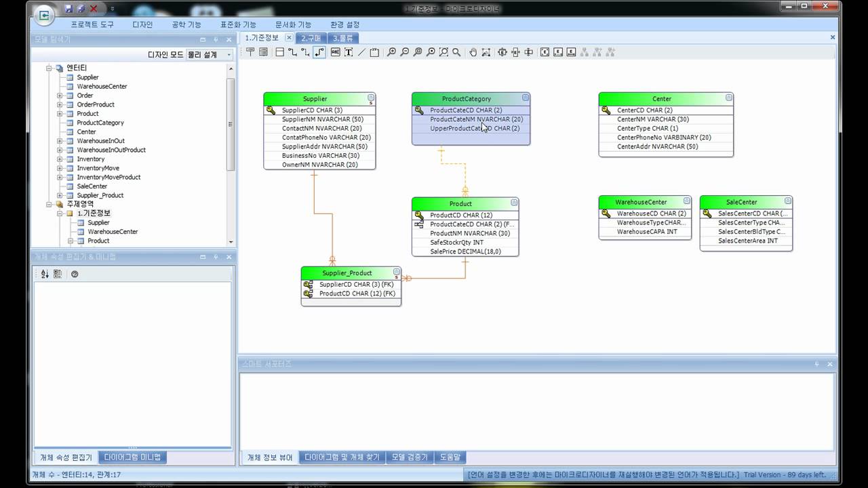This screenshot has height=488, width=868.
Task: Select the highlighted curved relationship tool
Action: point(319,52)
